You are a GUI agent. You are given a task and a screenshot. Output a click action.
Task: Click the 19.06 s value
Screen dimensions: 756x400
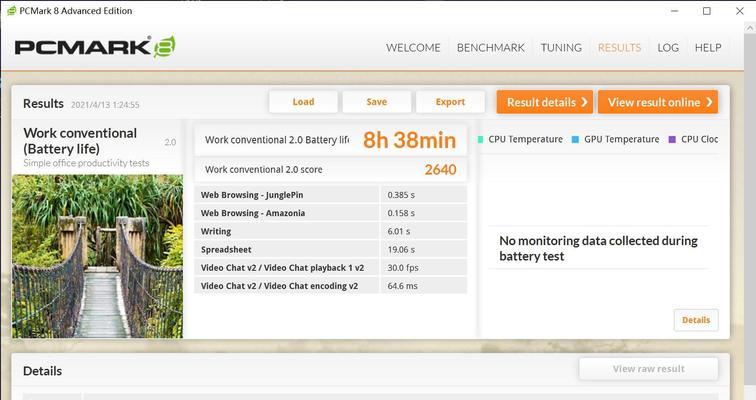401,250
